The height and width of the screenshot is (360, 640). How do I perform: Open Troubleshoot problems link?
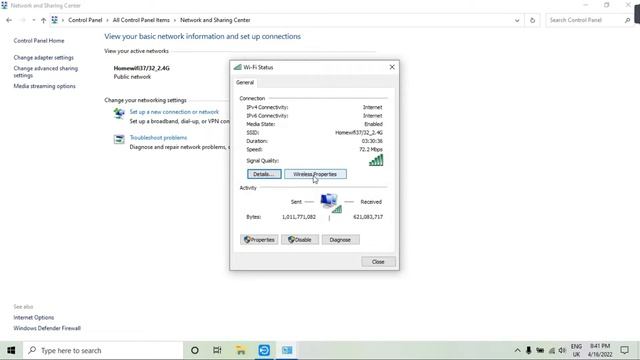158,138
